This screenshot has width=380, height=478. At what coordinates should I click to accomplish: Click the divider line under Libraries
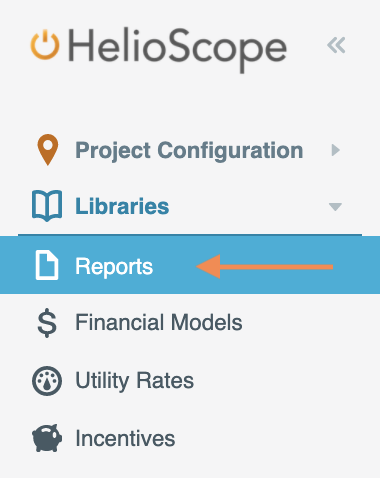click(190, 235)
